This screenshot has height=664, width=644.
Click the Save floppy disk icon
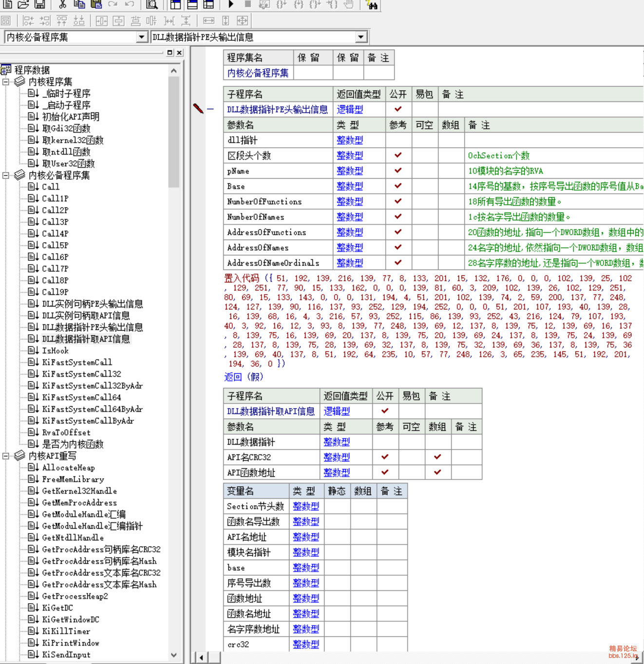(x=40, y=4)
